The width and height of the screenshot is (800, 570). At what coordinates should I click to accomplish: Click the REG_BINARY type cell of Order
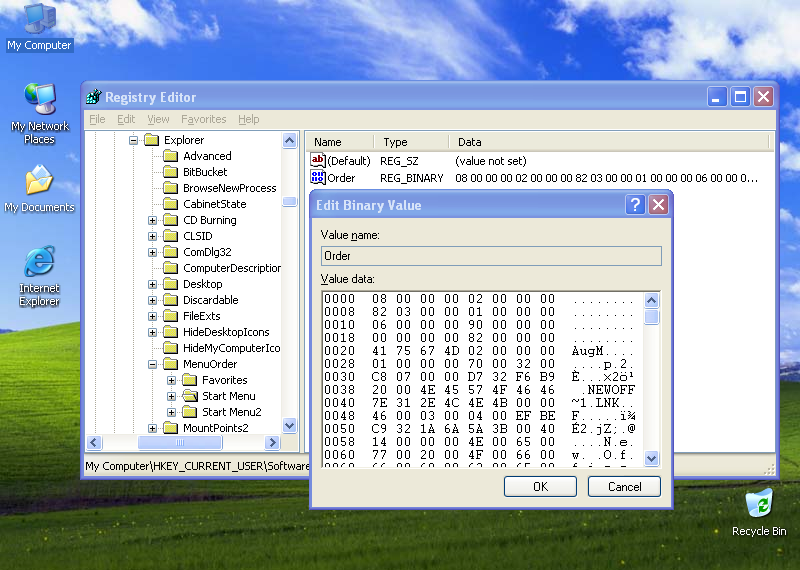[411, 178]
